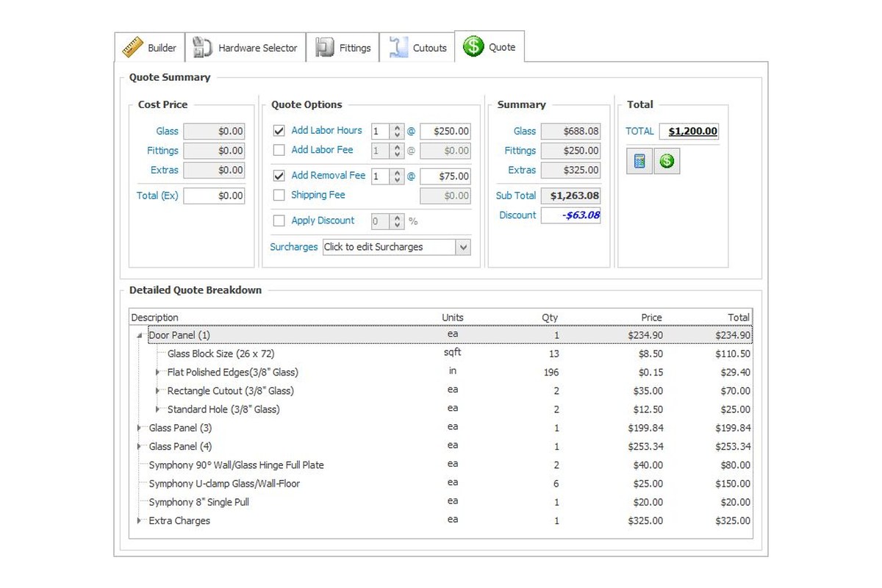Expand Glass Panel (4) row
This screenshot has height=588, width=882.
tap(140, 446)
